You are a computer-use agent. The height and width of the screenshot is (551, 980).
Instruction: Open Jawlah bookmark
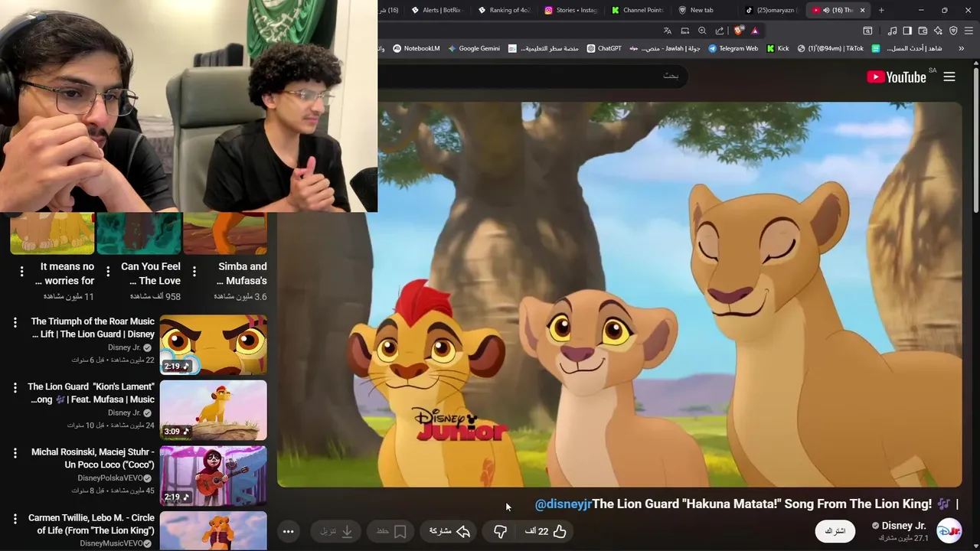(x=665, y=48)
